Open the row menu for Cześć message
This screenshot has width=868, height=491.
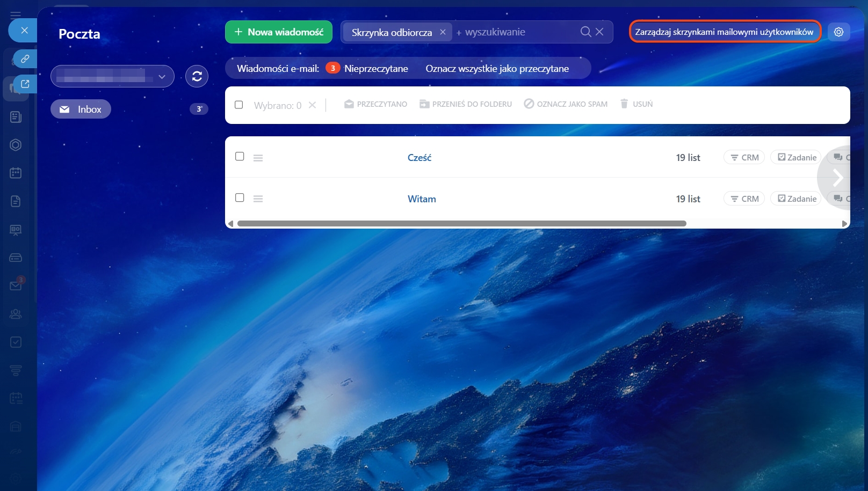(258, 158)
